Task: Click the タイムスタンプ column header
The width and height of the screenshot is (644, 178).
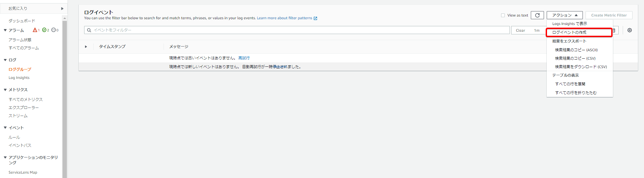Action: click(x=112, y=47)
